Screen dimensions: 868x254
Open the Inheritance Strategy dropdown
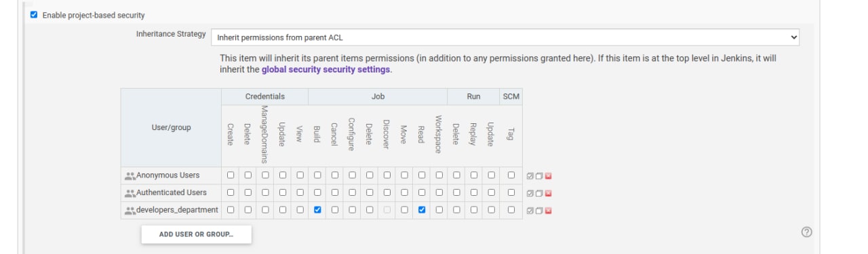(505, 37)
